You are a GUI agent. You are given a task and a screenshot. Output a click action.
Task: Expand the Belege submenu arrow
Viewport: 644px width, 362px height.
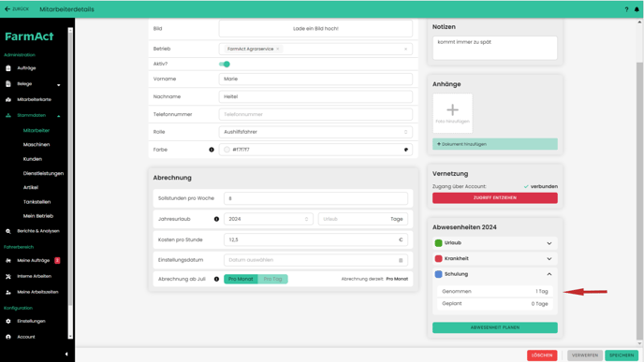coord(59,85)
